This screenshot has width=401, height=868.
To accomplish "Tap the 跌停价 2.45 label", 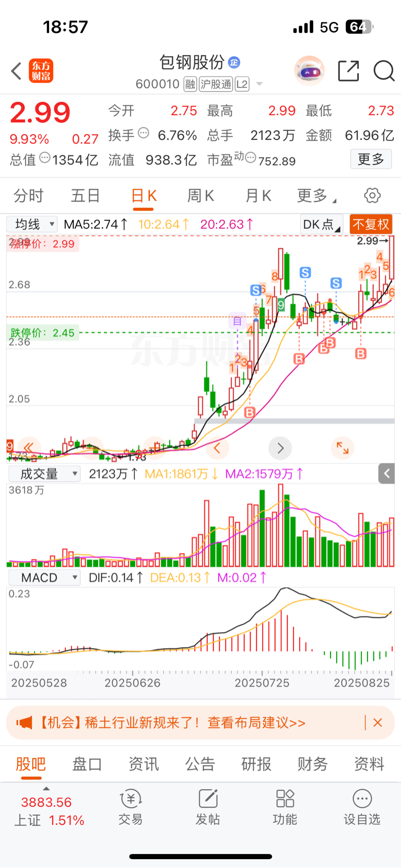I will pos(43,333).
